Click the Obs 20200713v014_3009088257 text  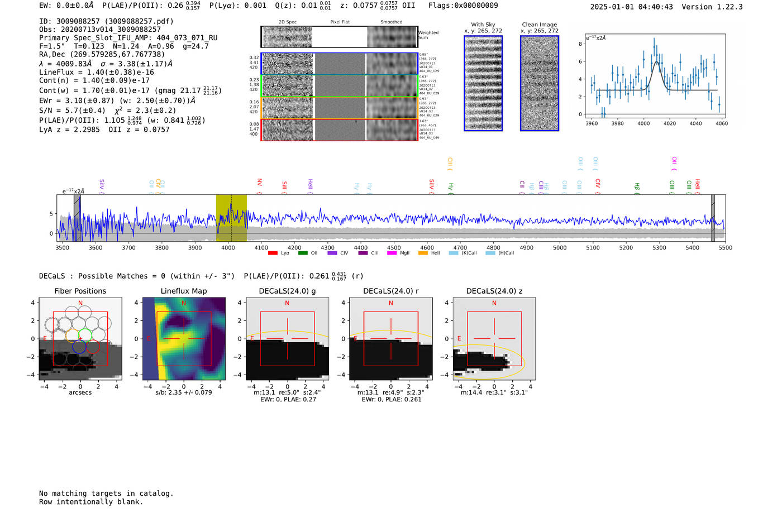(100, 30)
